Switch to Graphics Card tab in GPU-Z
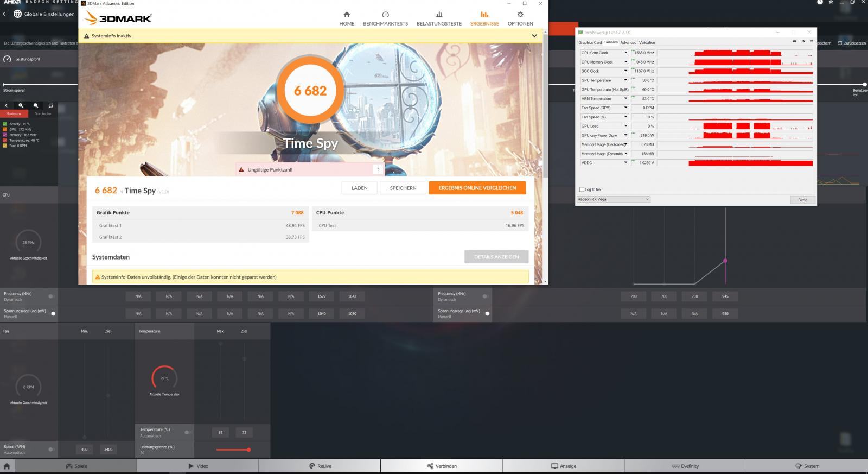The image size is (868, 474). [x=590, y=42]
